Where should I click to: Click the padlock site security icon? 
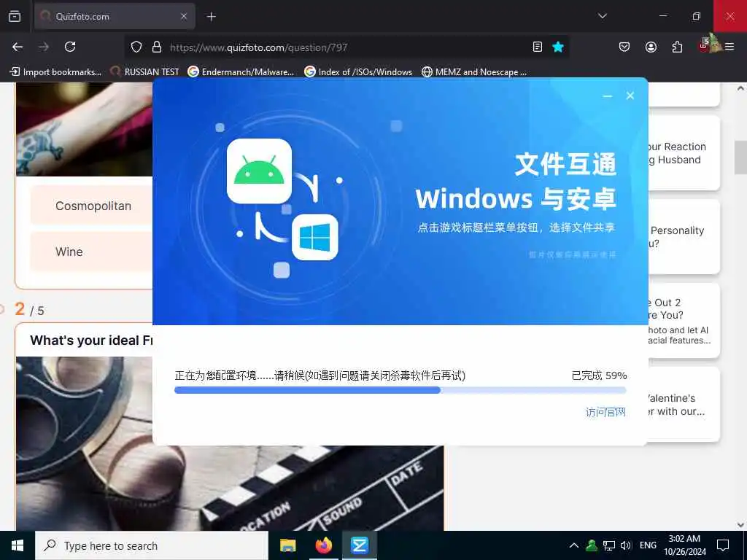pos(157,47)
